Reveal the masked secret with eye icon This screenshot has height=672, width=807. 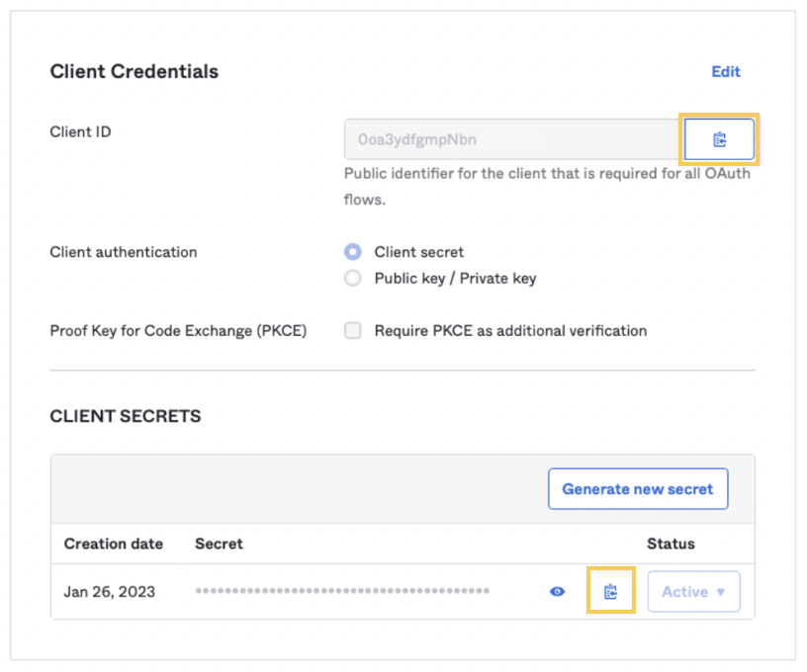click(x=557, y=592)
